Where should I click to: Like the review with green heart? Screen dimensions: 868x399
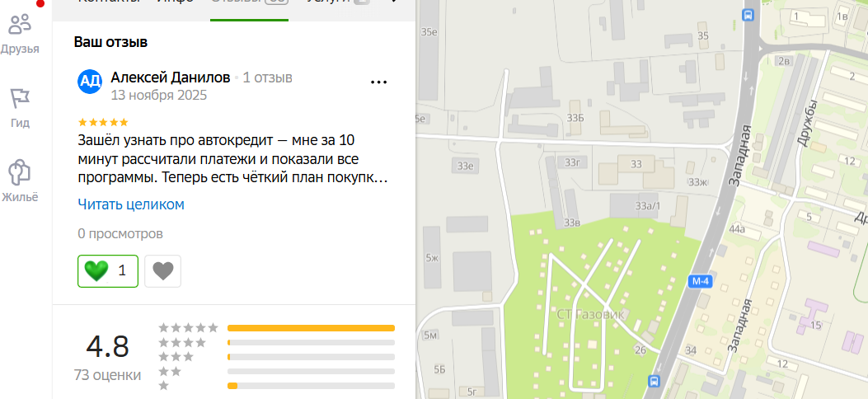(108, 271)
